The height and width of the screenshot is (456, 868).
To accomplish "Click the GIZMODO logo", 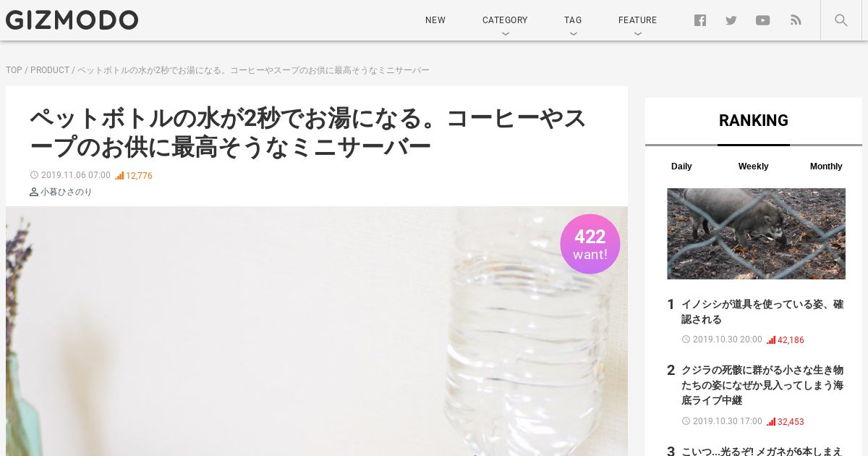I will click(x=72, y=20).
